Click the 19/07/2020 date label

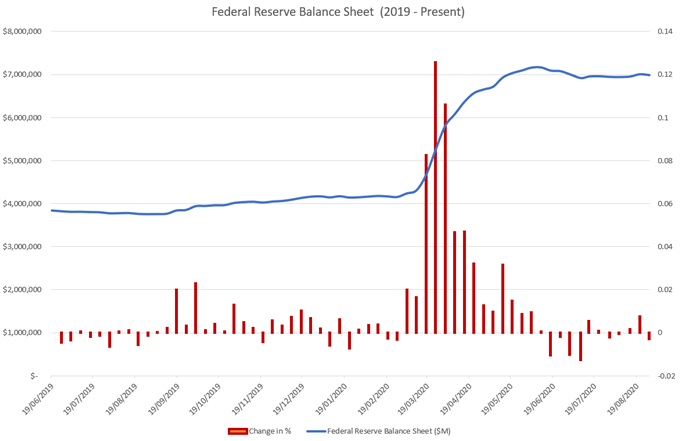[581, 399]
